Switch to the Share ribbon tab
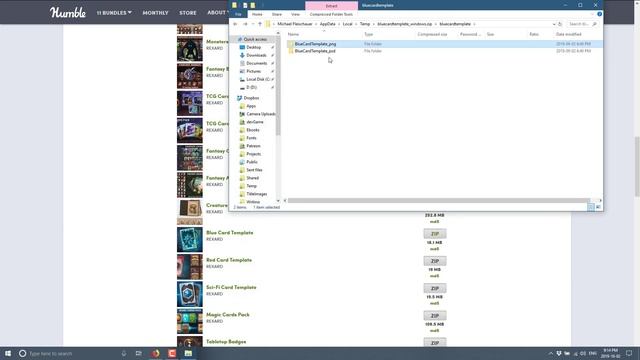 [x=277, y=14]
